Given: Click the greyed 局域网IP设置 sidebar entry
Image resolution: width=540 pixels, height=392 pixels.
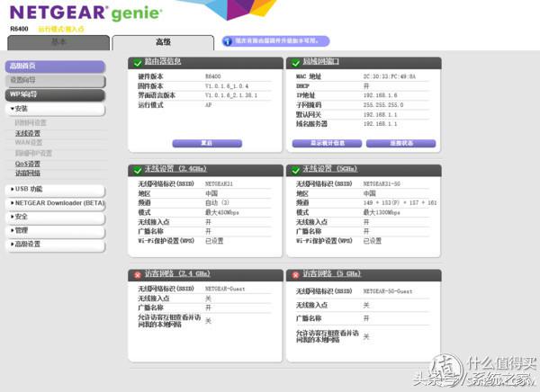Looking at the screenshot, I should point(33,153).
